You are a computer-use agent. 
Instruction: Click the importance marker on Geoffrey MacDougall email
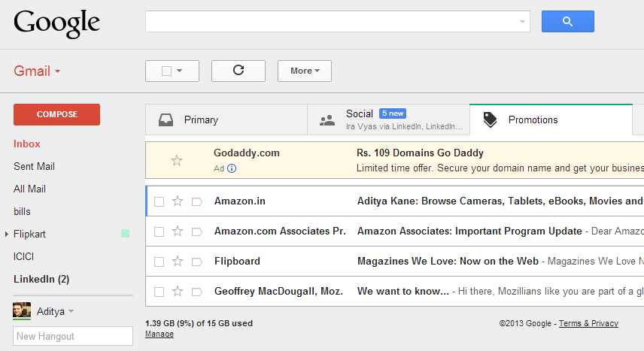[197, 292]
